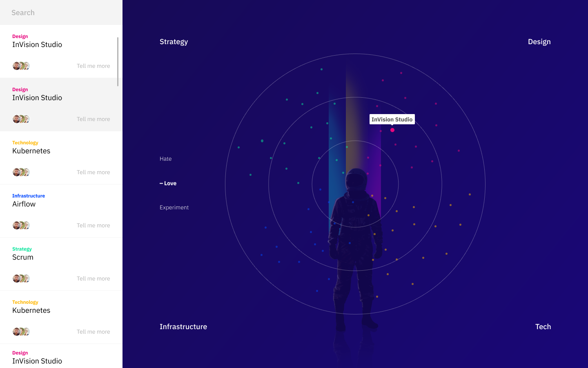Click the avatar icons on the Kubernetes card

pyautogui.click(x=21, y=172)
